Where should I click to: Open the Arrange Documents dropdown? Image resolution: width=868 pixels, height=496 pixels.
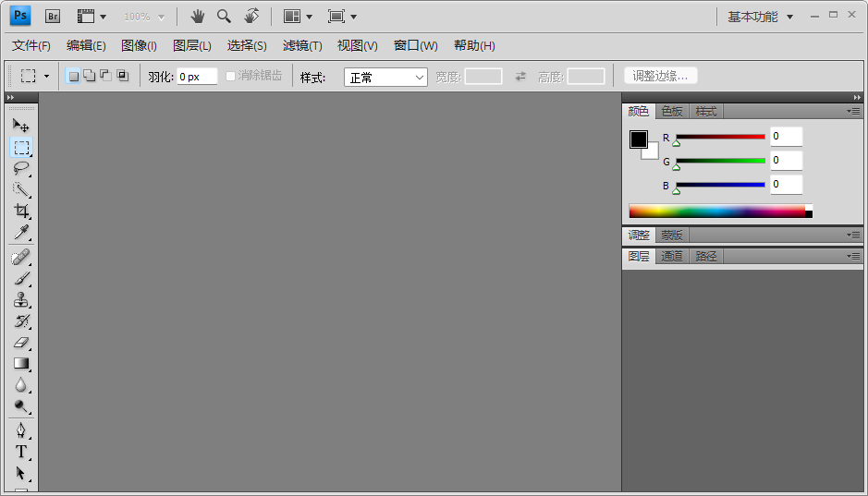point(298,17)
